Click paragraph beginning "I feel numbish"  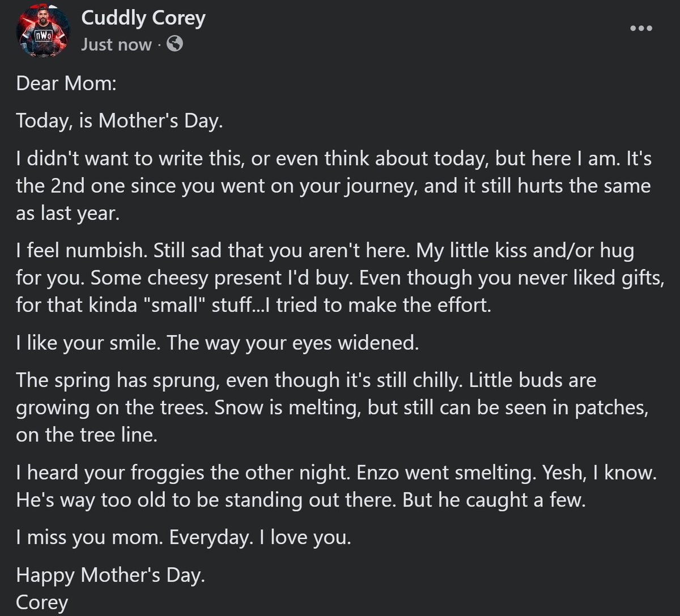[340, 278]
